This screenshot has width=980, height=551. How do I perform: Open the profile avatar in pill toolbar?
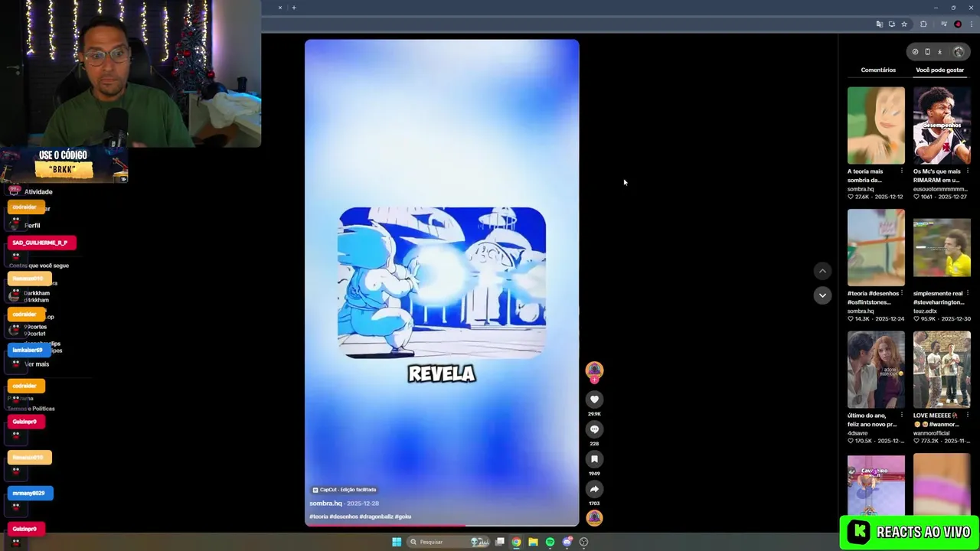click(959, 52)
